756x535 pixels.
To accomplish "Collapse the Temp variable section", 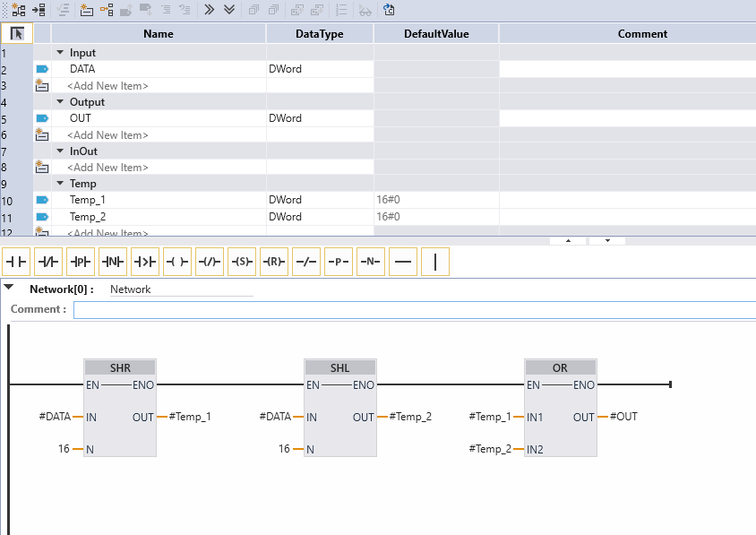I will point(60,184).
